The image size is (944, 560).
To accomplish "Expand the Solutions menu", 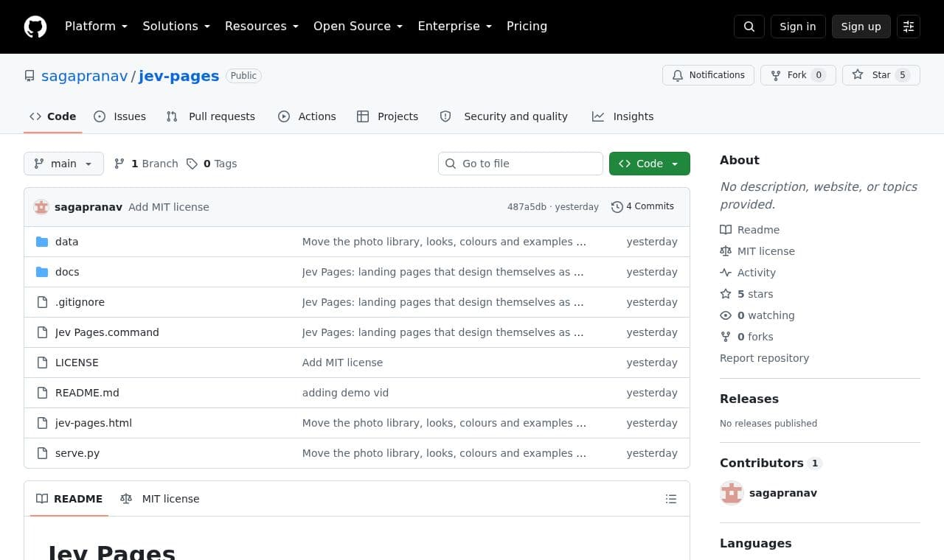I will [x=176, y=27].
